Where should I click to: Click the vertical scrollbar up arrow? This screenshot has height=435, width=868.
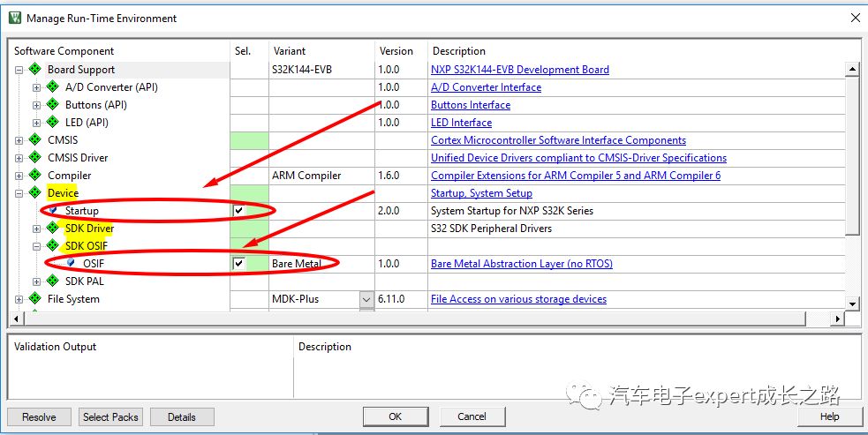click(x=852, y=70)
